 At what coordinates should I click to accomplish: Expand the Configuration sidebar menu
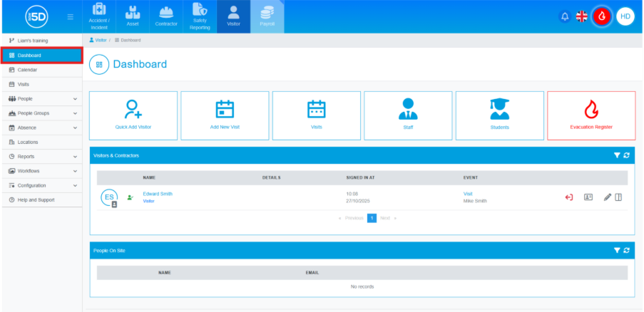(41, 185)
